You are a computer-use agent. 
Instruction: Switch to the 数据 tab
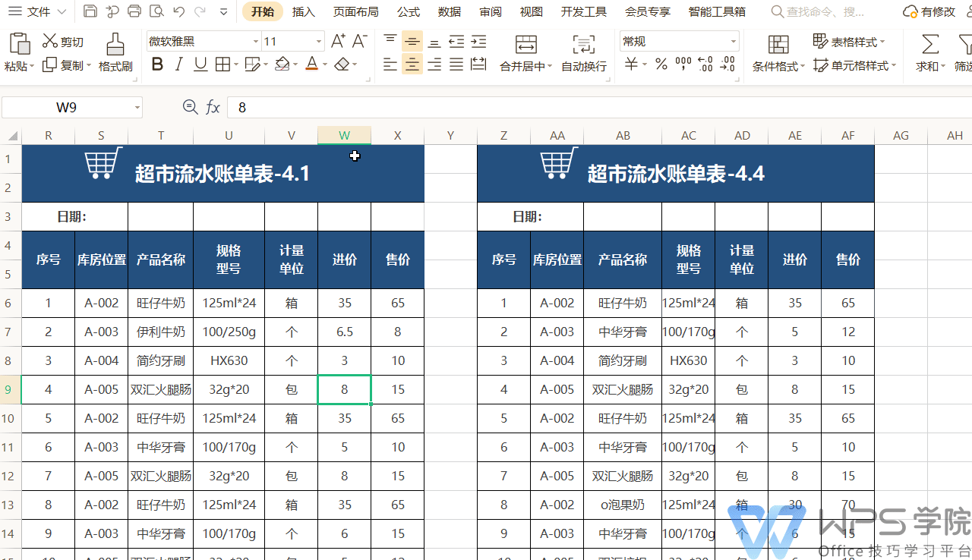tap(449, 11)
